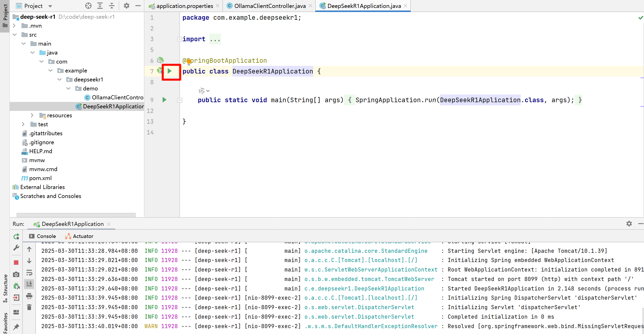Expand the folded import statements

pos(180,39)
